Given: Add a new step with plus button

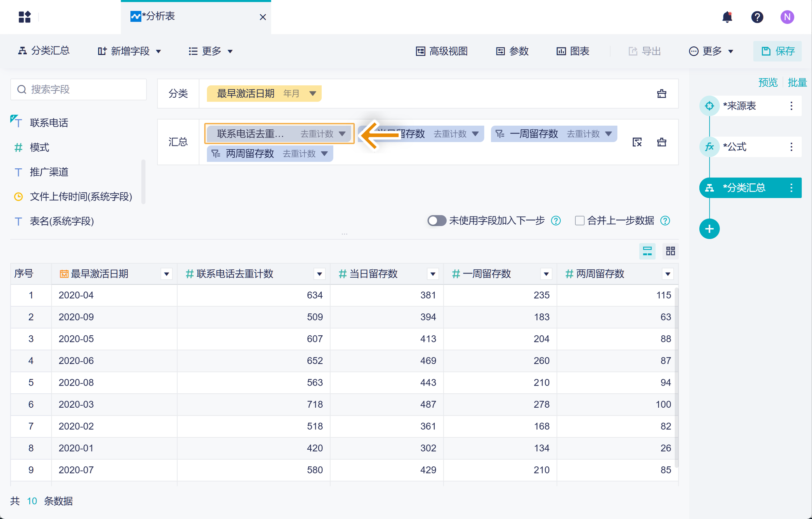Looking at the screenshot, I should coord(709,229).
